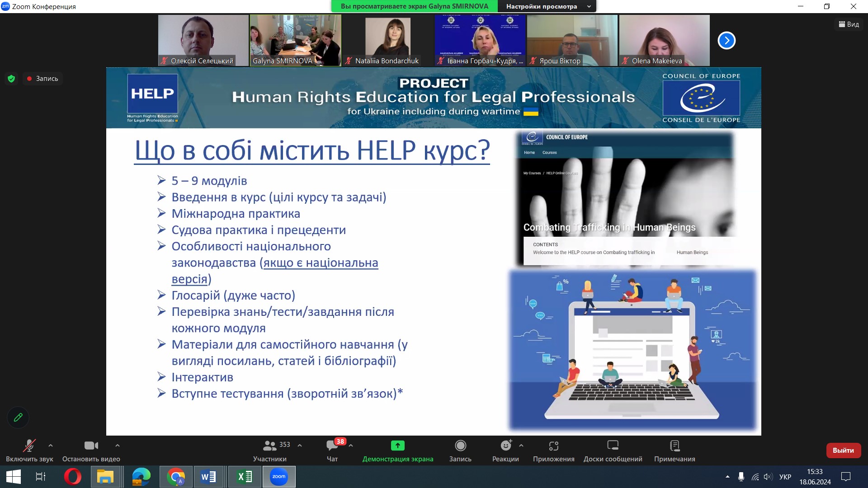Open the Whiteboards icon

[613, 446]
